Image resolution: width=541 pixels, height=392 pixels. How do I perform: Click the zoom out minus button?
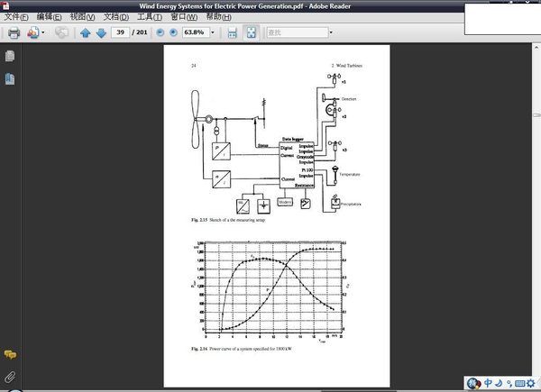coord(160,32)
